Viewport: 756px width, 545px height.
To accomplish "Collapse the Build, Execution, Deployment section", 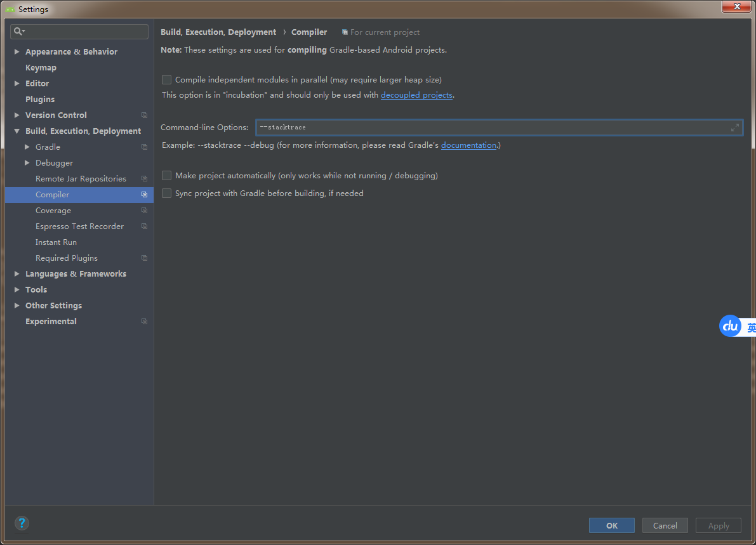I will tap(17, 131).
